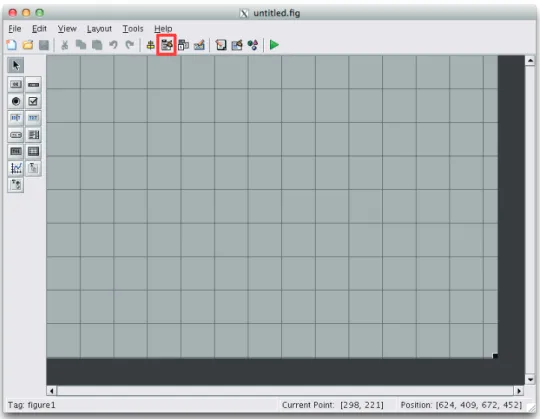Click the "Tag: figure1" status text
Image resolution: width=540 pixels, height=419 pixels.
[32, 405]
